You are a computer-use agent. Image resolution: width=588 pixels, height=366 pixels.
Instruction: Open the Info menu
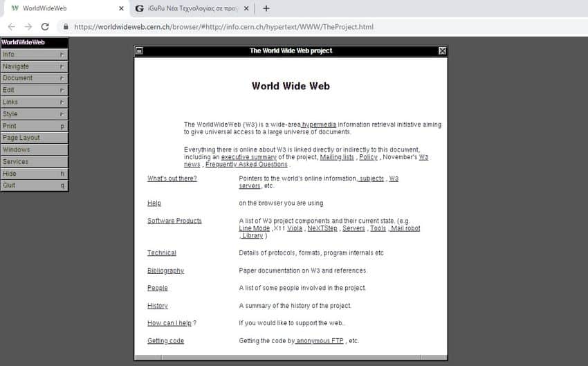coord(34,55)
